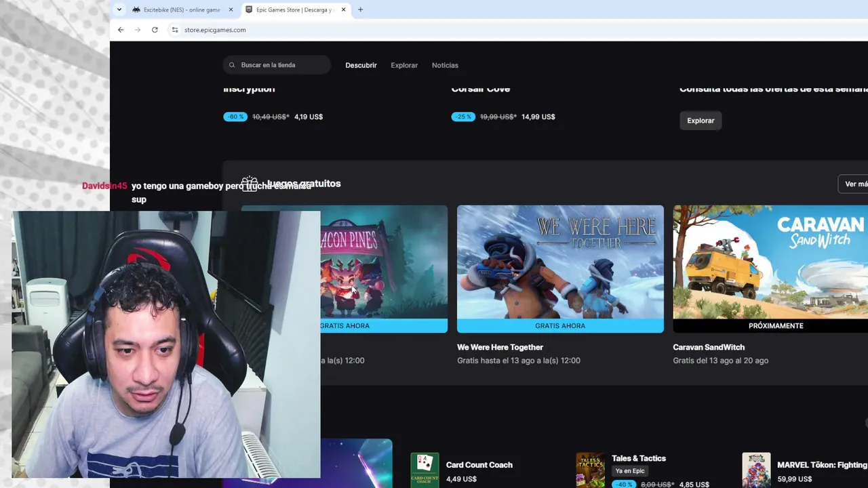Click the Explorar button under weekly offers
Screen dimensions: 868x488
[701, 121]
